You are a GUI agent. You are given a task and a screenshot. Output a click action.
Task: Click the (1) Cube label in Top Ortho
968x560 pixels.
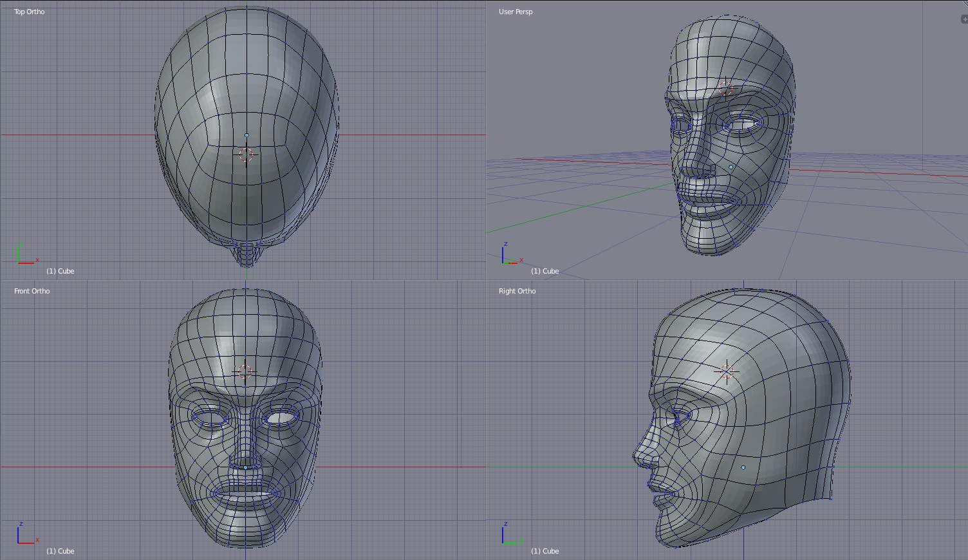click(60, 271)
